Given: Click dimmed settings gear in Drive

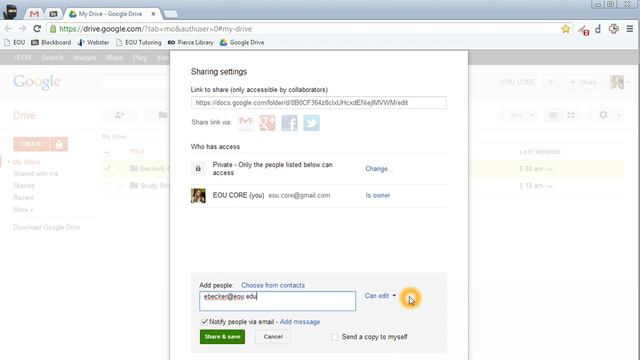Looking at the screenshot, I should pos(603,115).
